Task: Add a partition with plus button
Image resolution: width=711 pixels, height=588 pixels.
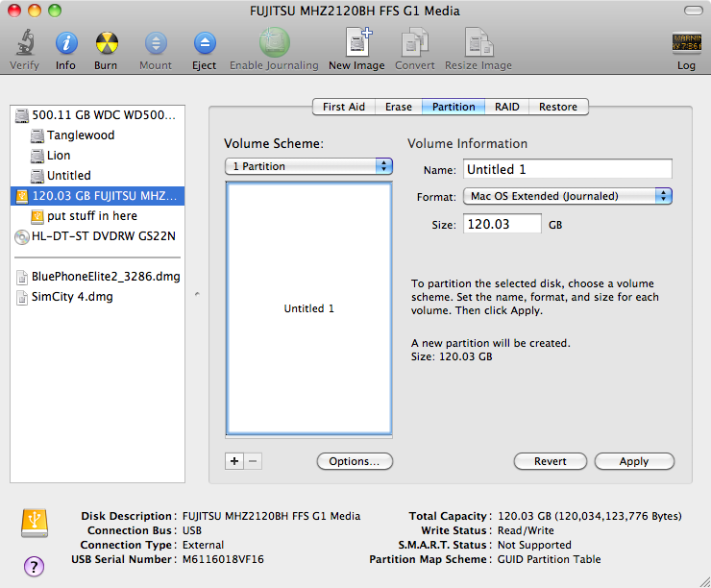Action: coord(234,461)
